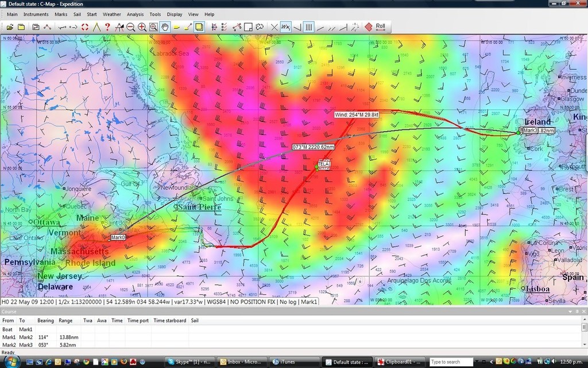The image size is (588, 368).
Task: Close the Course panel
Action: 583,312
